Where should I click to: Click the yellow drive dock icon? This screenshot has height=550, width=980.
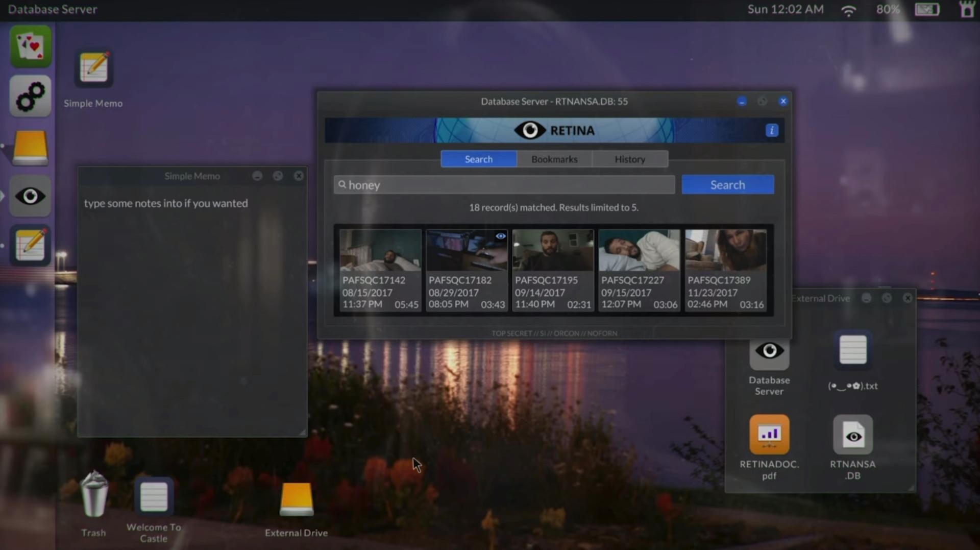[30, 148]
